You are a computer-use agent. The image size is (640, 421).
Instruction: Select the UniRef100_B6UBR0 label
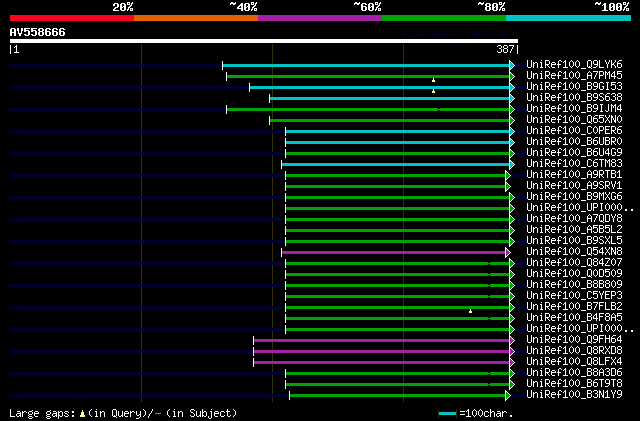574,142
